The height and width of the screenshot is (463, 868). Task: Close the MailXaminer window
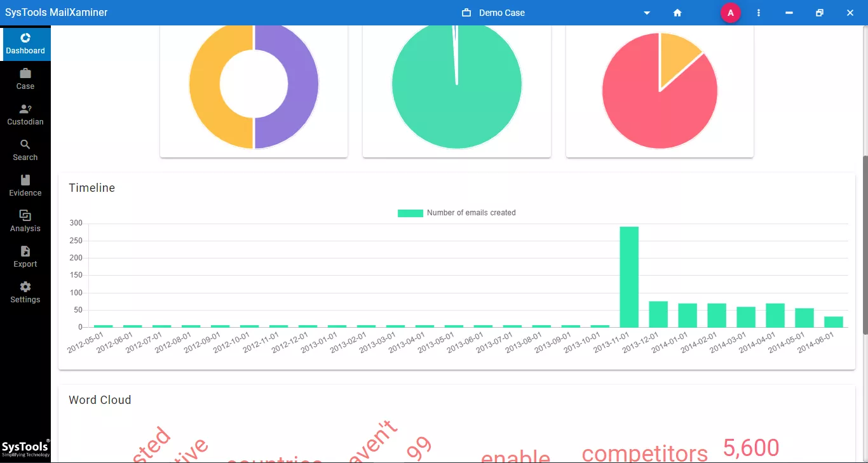tap(850, 13)
